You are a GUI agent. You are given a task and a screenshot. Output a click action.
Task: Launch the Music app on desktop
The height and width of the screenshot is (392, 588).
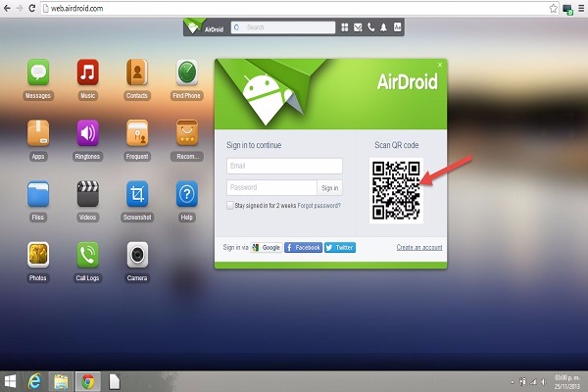88,73
